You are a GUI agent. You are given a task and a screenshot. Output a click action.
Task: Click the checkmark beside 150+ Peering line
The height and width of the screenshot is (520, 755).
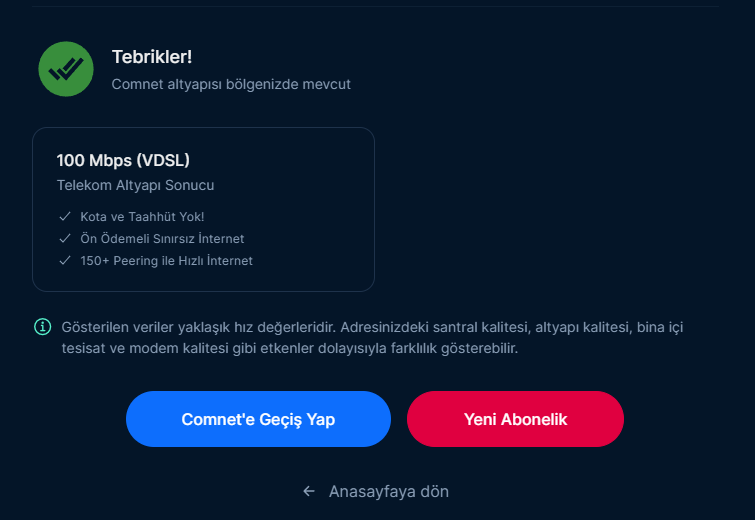[x=65, y=261]
